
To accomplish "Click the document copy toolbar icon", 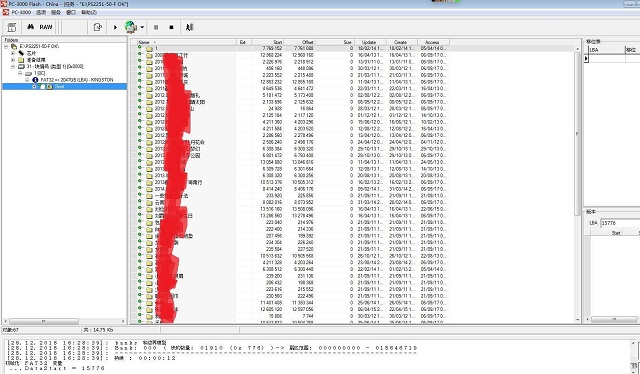I will [98, 27].
